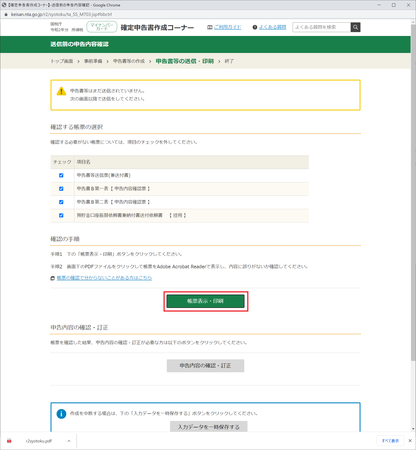Viewport: 416px width, 450px height.
Task: Open the ご利用ガイド link
Action: coord(227,27)
